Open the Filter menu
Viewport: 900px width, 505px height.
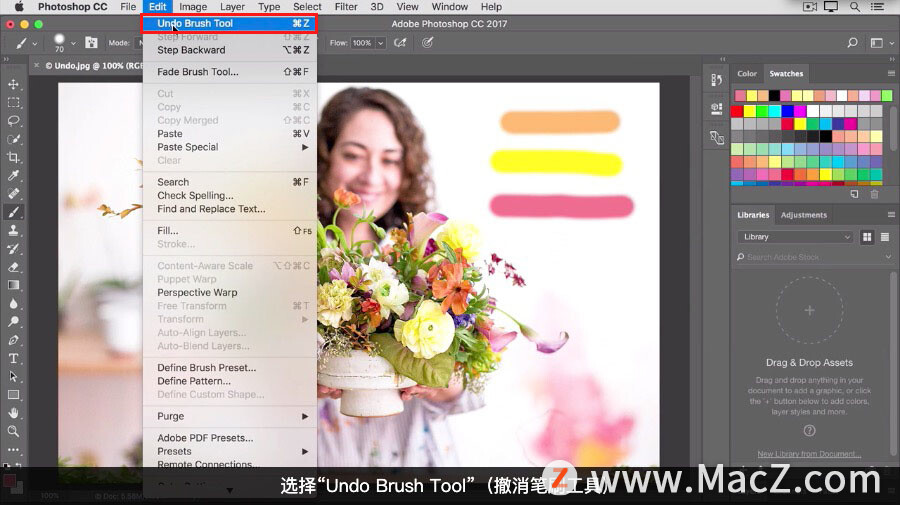click(346, 7)
